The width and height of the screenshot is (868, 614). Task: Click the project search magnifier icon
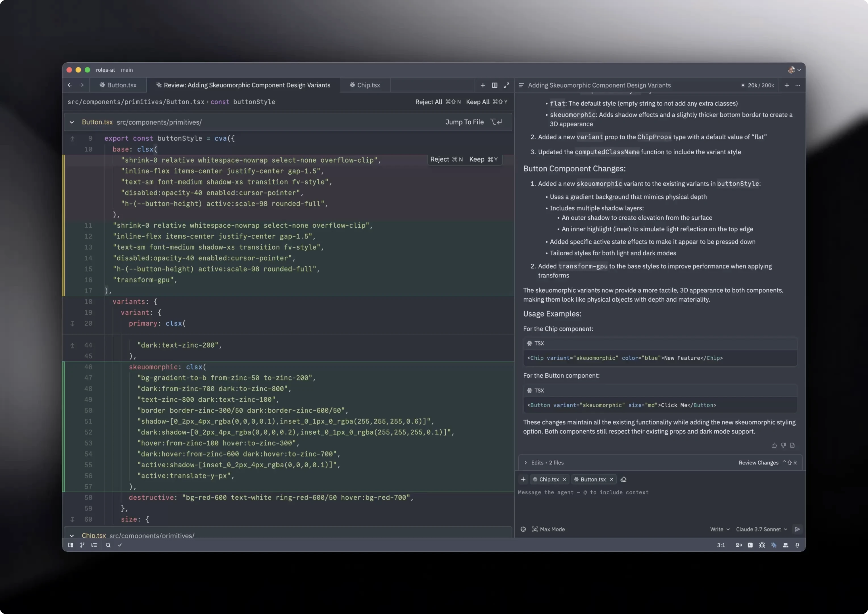click(x=108, y=545)
